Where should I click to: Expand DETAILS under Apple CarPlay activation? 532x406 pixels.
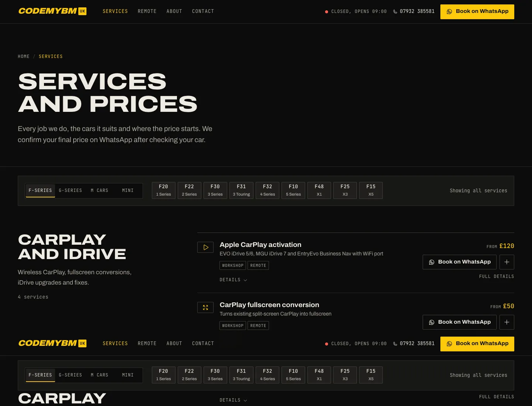233,280
